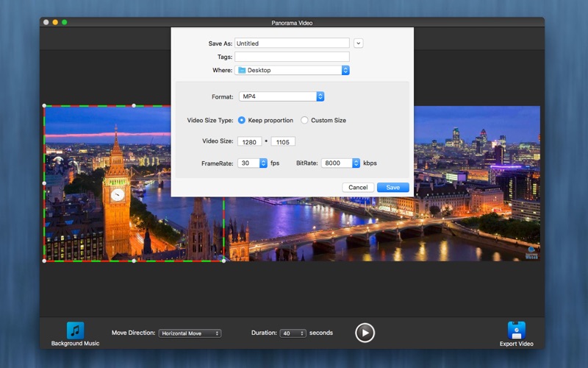Click the bottom-middle crop selection handle

[x=134, y=261]
